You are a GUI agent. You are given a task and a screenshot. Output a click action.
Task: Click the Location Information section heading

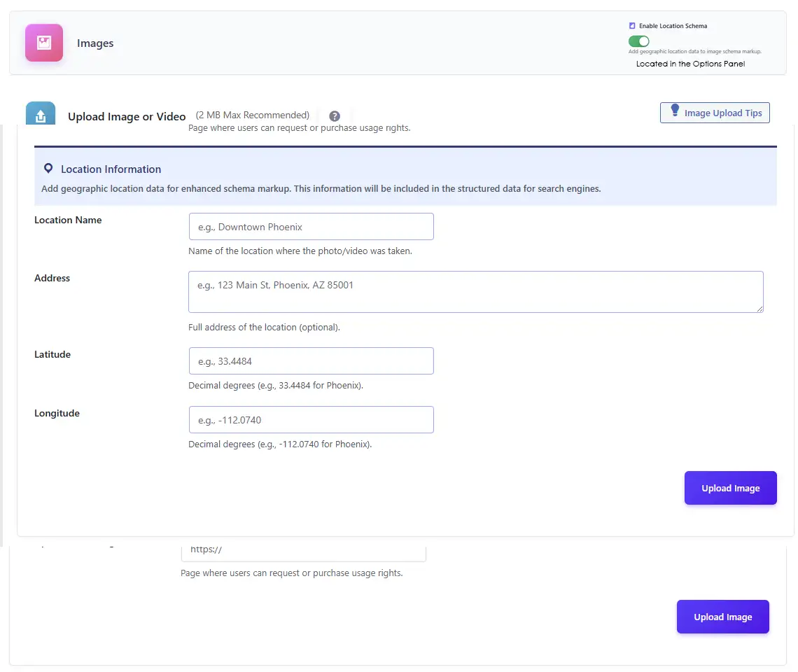111,169
